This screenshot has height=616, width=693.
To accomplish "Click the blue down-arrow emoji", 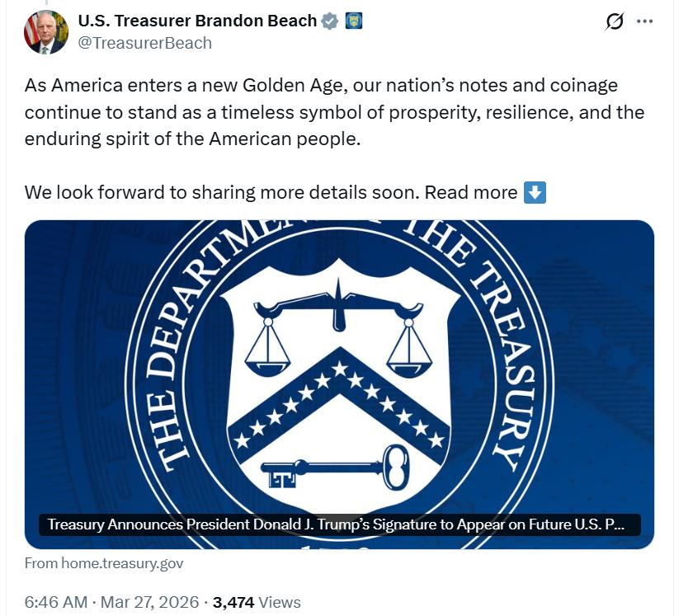I will click(x=535, y=193).
